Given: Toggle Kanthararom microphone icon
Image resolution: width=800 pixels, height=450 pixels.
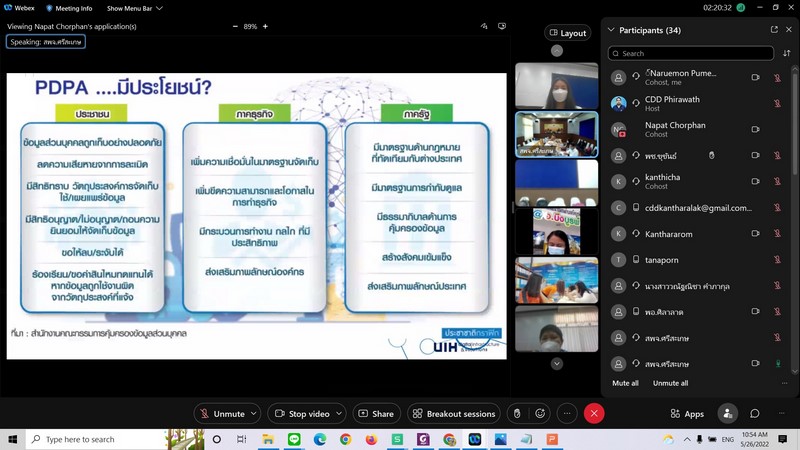Looking at the screenshot, I should click(x=777, y=234).
